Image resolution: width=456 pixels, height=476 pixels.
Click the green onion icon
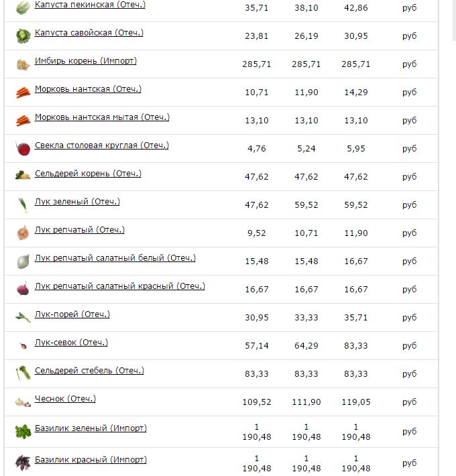[23, 205]
